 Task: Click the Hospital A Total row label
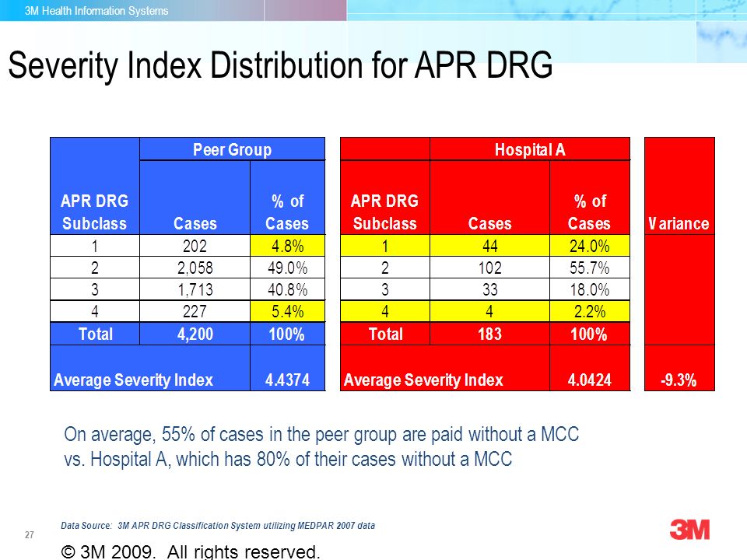[385, 334]
